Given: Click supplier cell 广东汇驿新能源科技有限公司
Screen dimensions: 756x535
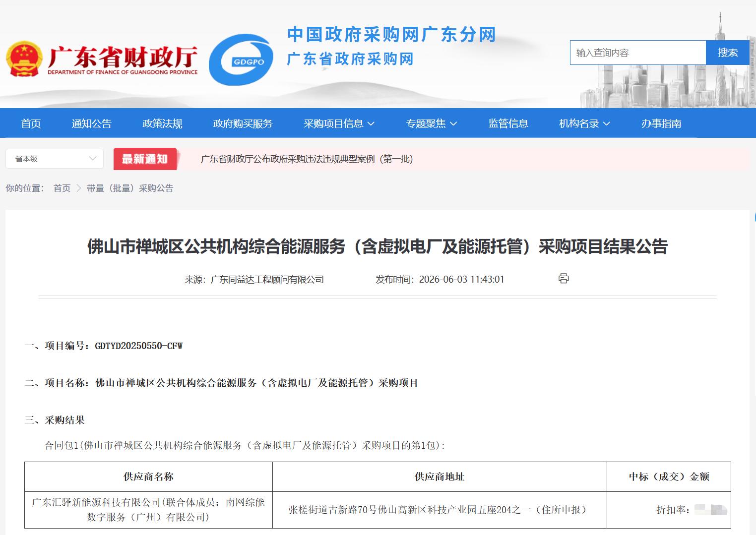Looking at the screenshot, I should (148, 510).
